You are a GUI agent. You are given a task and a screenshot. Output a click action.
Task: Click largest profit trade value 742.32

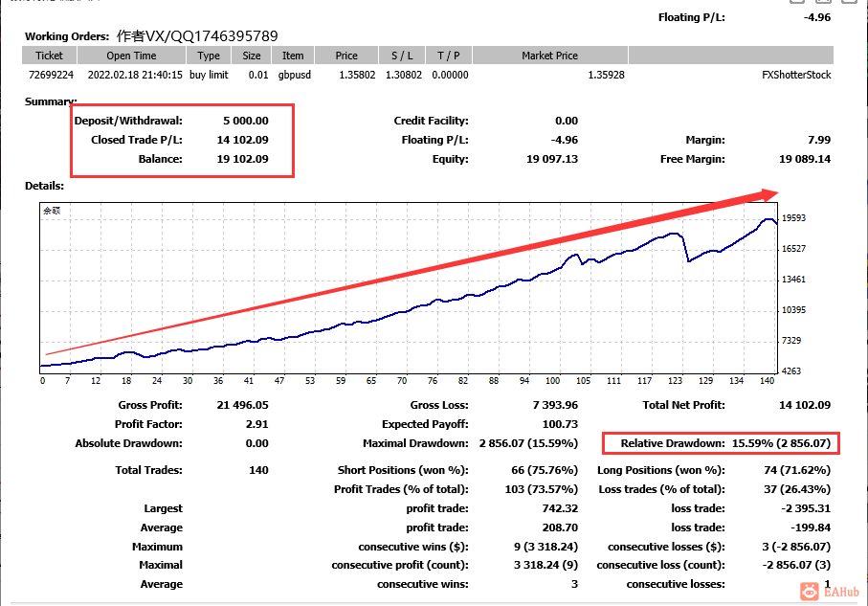(560, 508)
